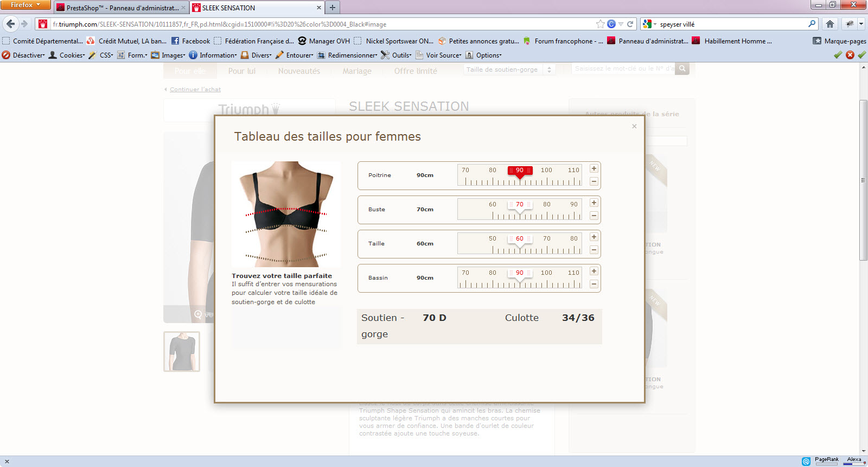Viewport: 868px width, 467px height.
Task: Decrease Poitrine value with minus button
Action: (594, 181)
